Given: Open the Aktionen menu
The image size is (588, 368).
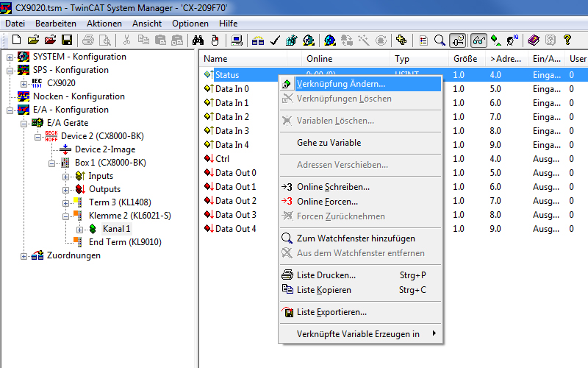Looking at the screenshot, I should 104,24.
